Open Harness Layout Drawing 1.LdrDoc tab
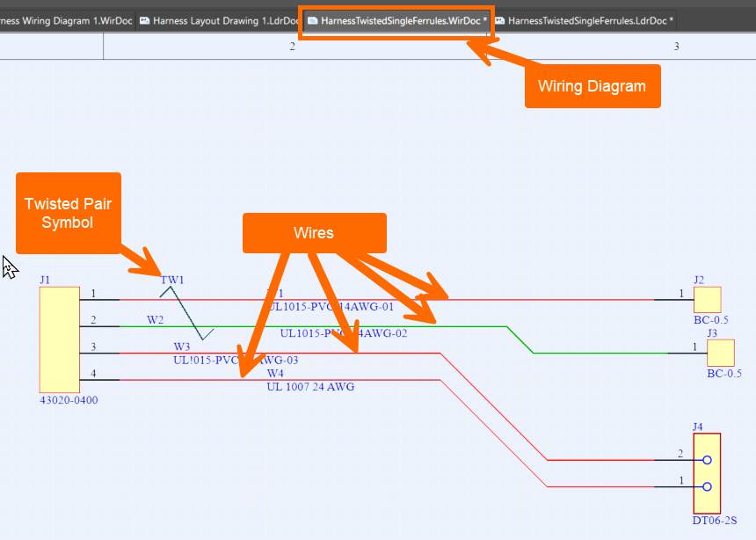Viewport: 756px width, 540px height. tap(220, 21)
